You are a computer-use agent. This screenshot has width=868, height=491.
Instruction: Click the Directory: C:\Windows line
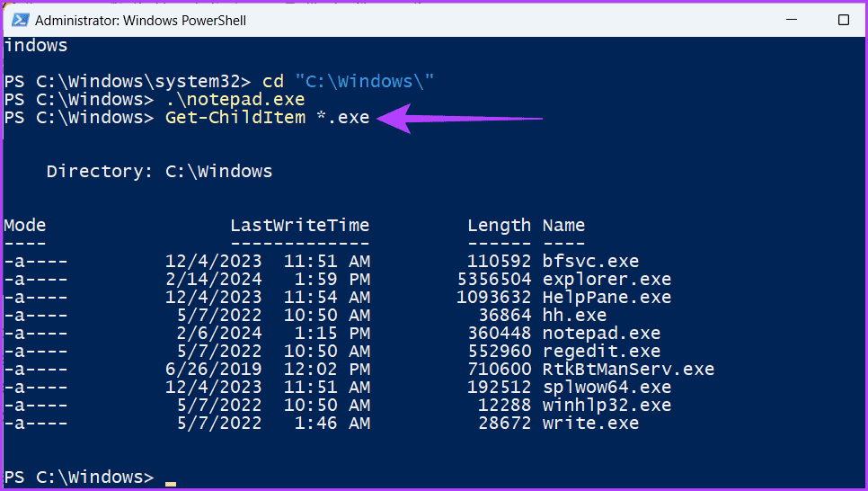[159, 171]
